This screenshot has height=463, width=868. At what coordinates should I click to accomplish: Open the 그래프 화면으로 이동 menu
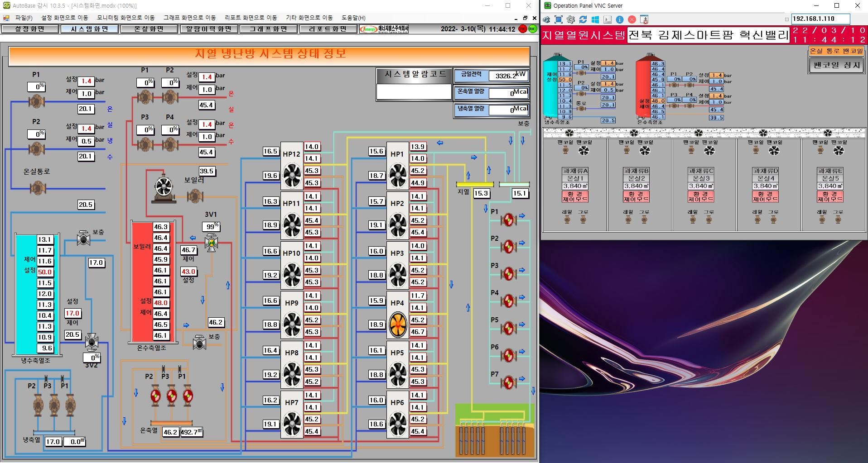(x=189, y=18)
